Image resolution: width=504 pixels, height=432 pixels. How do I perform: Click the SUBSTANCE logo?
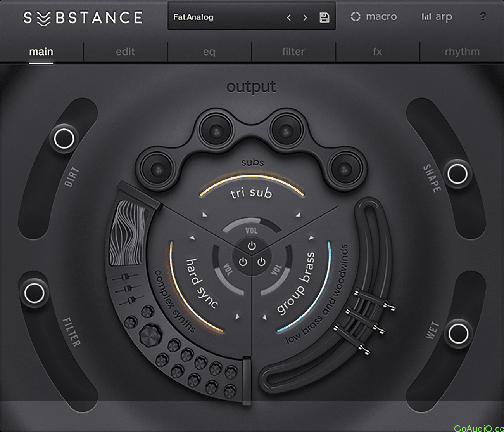pos(83,17)
